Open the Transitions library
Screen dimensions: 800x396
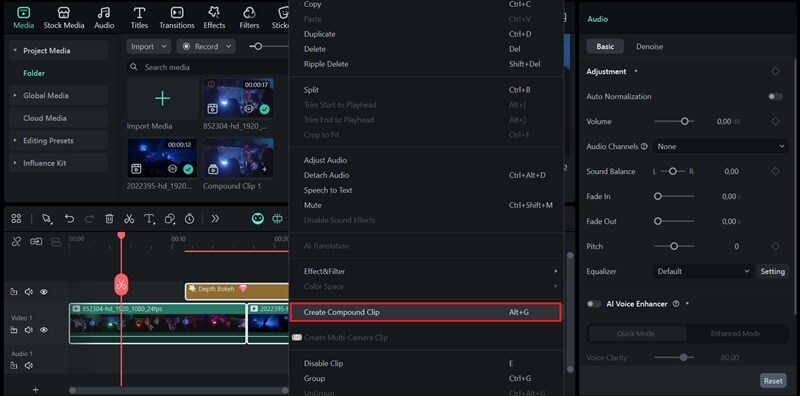pos(177,18)
